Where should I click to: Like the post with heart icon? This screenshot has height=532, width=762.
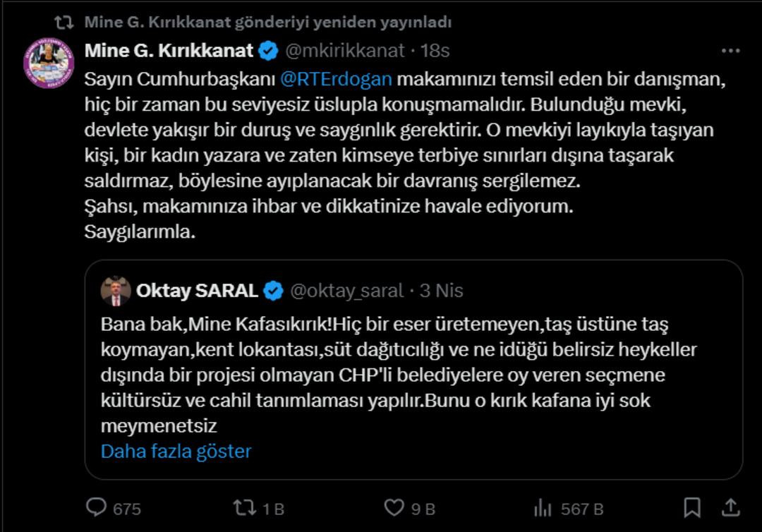pos(394,507)
